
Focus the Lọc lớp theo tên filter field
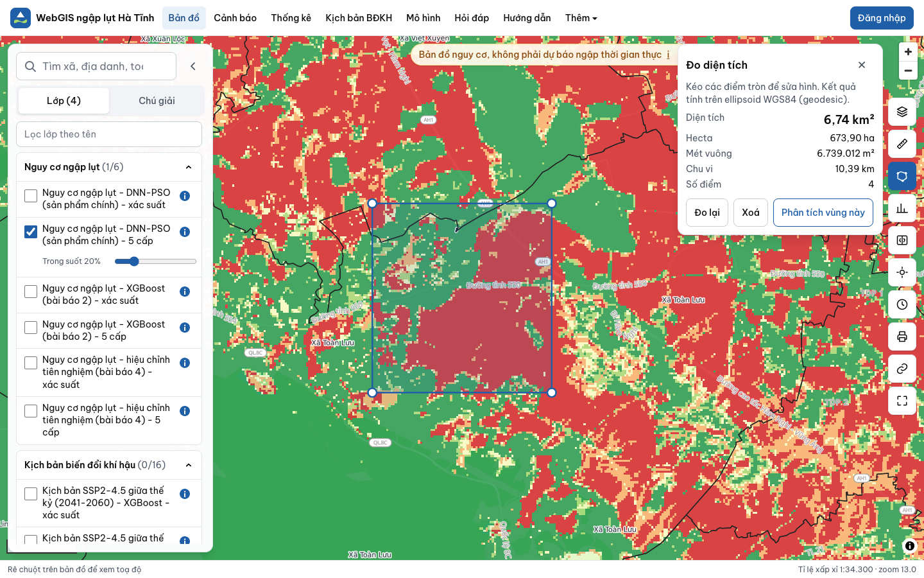pyautogui.click(x=109, y=134)
